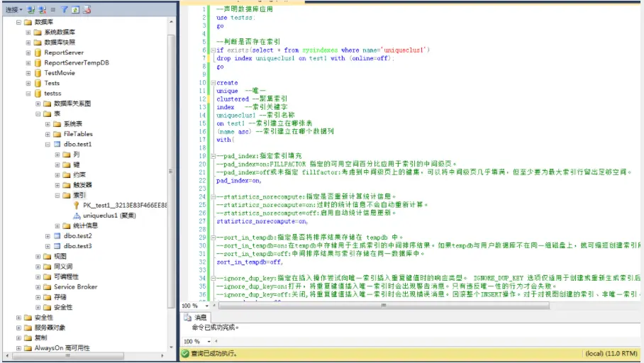The image size is (644, 363).
Task: Switch to the 消息 results tab
Action: pos(196,318)
